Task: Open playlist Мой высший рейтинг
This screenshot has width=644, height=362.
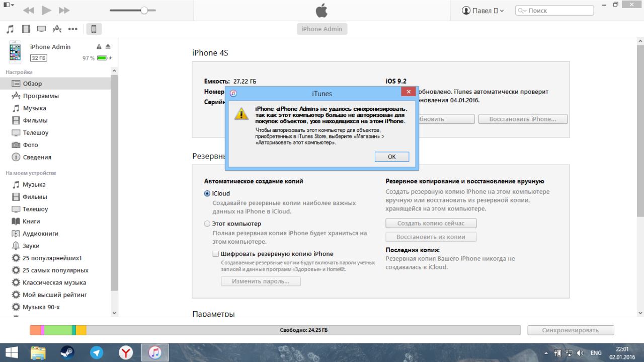Action: 55,295
